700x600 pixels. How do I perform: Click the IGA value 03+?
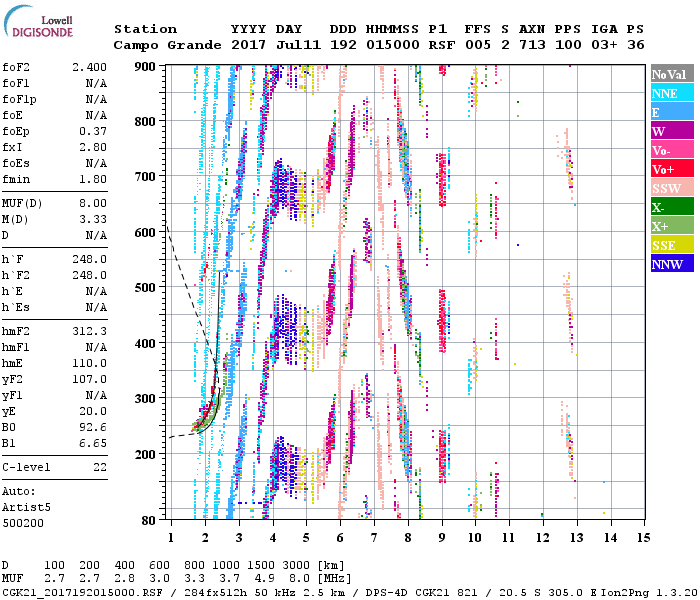[x=604, y=45]
